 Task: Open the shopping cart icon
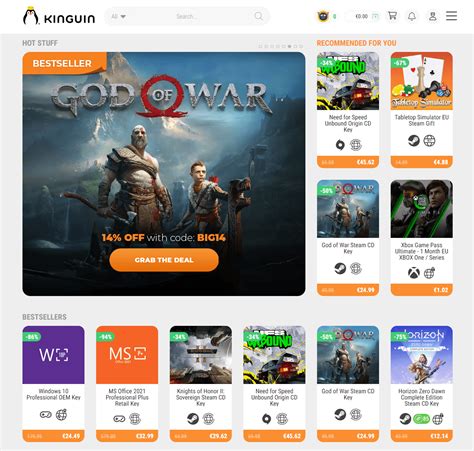pyautogui.click(x=392, y=16)
